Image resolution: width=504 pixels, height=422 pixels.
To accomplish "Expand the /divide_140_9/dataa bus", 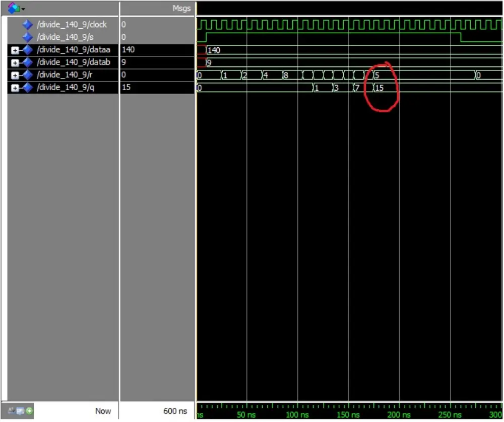I will (x=15, y=50).
